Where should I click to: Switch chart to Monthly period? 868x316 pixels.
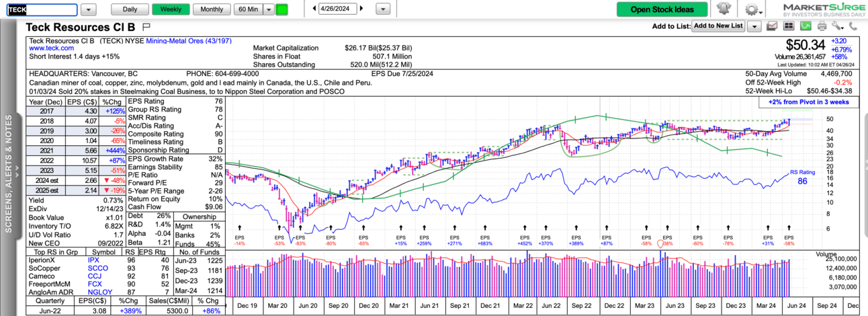(x=212, y=9)
